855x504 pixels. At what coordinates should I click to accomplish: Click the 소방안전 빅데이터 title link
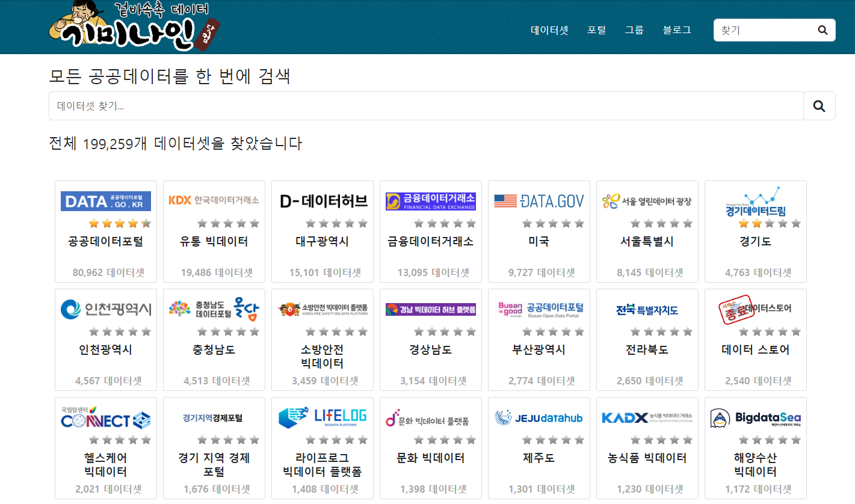(x=323, y=357)
